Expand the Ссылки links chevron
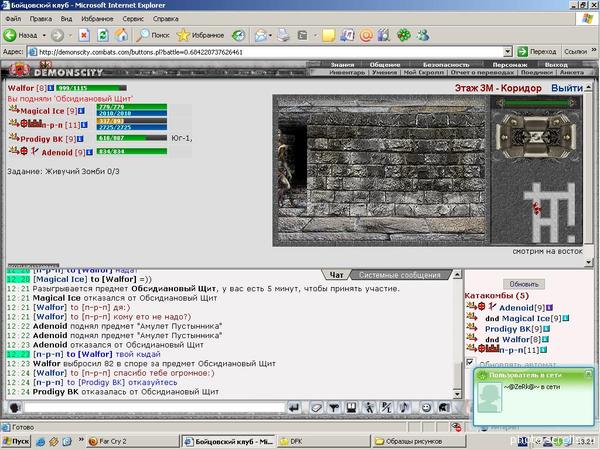600x450 pixels. click(x=593, y=50)
